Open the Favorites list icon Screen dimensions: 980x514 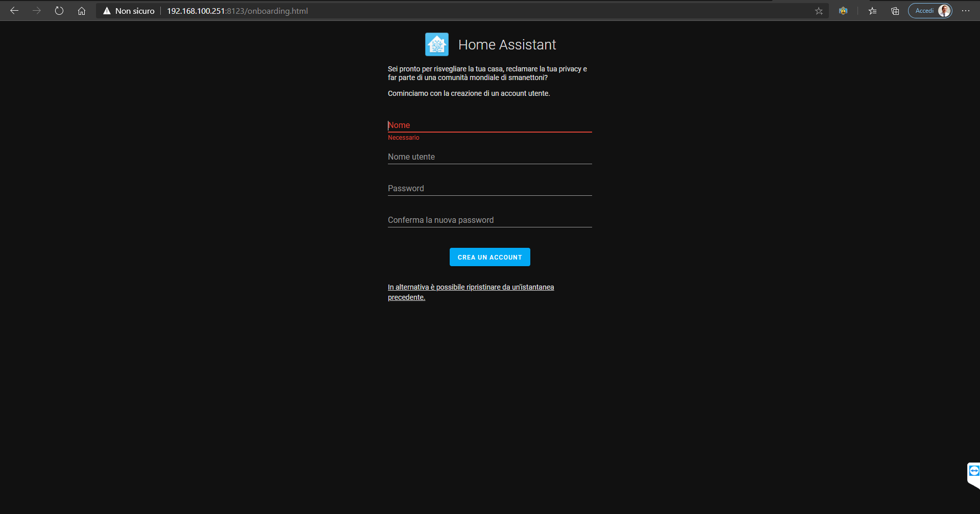(x=873, y=11)
